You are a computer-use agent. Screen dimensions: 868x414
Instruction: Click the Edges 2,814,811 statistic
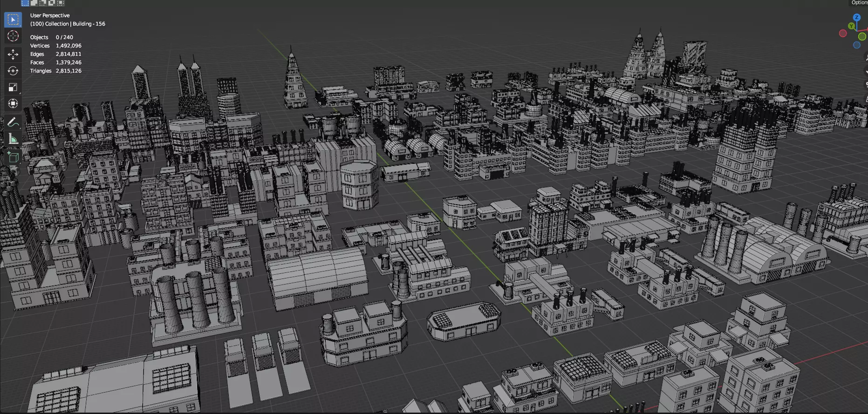coord(56,54)
